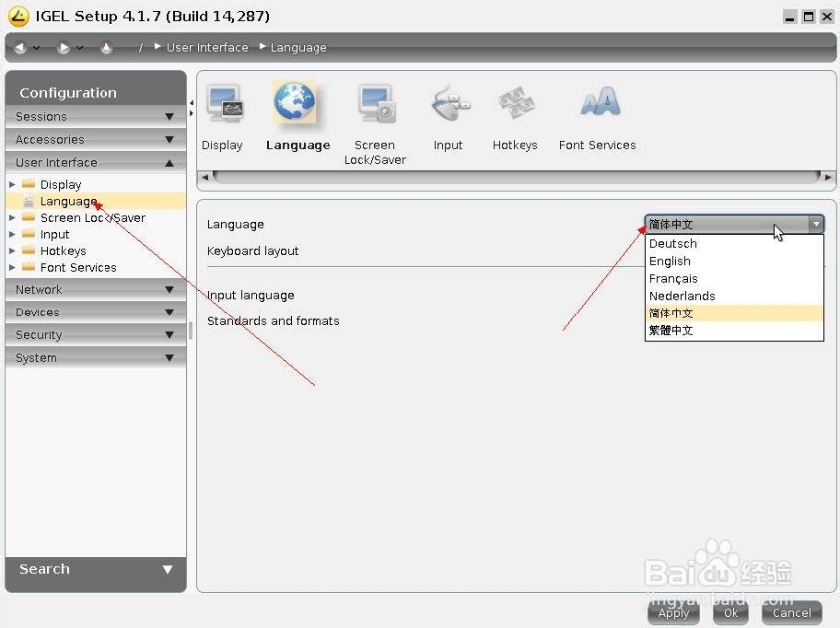Open the Font Services icon
The width and height of the screenshot is (840, 628).
pyautogui.click(x=601, y=101)
